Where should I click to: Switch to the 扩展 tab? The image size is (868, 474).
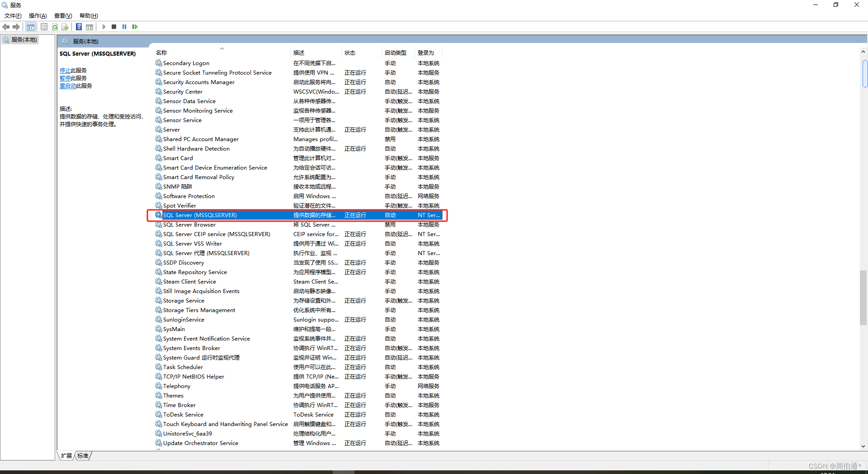[66, 455]
